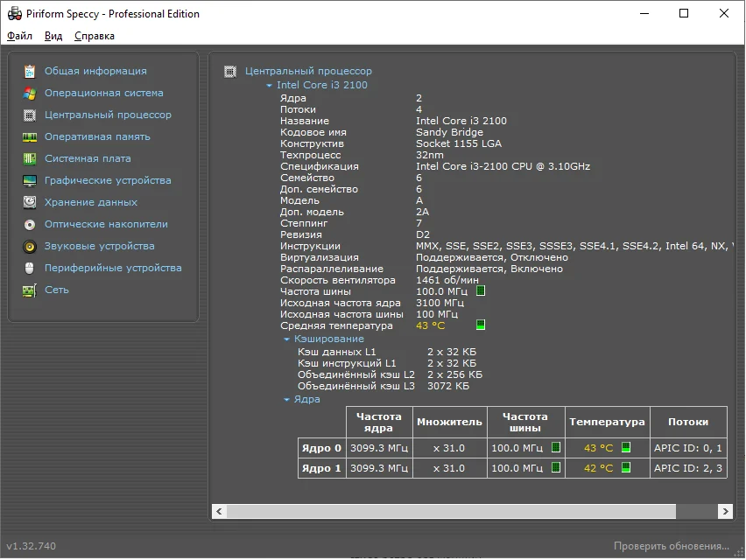Screen dimensions: 746x560
Task: Click the Speccy app icon in title bar
Action: 15,14
